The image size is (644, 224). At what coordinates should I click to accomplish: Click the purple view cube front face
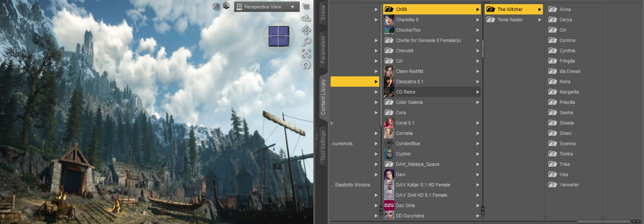pyautogui.click(x=278, y=36)
